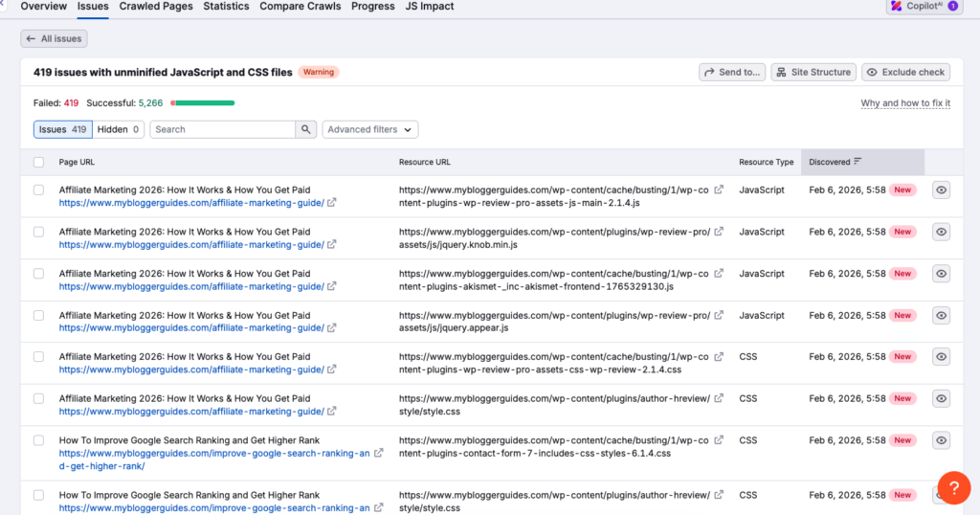This screenshot has height=515, width=980.
Task: Click the Resource Type column header
Action: click(x=767, y=162)
